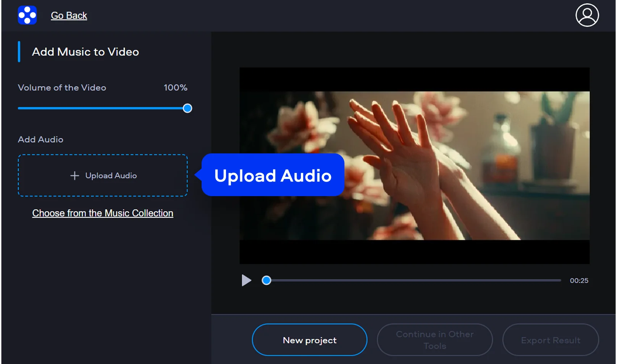Open Choose from the Music Collection link
The width and height of the screenshot is (617, 364).
[x=102, y=213]
